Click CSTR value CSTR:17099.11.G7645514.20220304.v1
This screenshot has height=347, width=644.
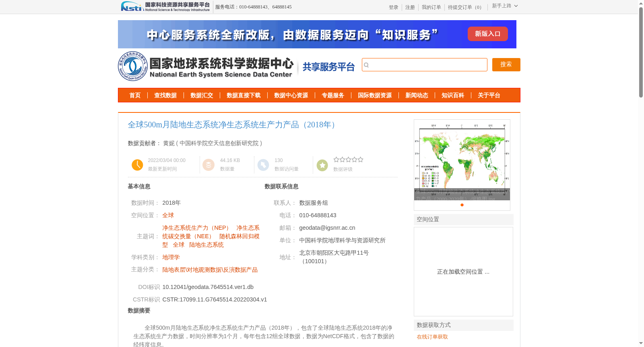215,299
